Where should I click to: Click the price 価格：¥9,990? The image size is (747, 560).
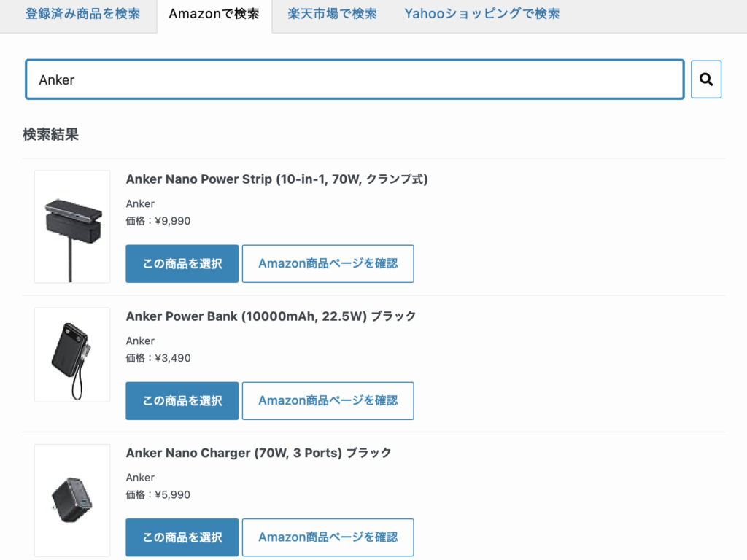pyautogui.click(x=158, y=221)
